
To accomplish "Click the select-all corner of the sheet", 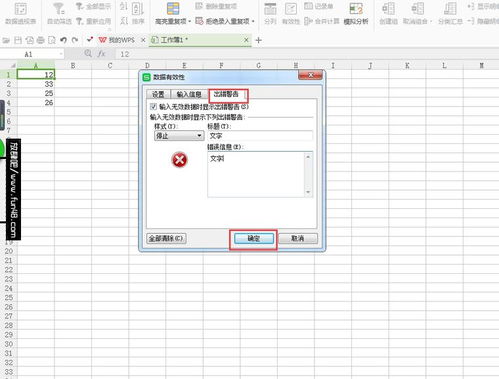I will click(8, 65).
